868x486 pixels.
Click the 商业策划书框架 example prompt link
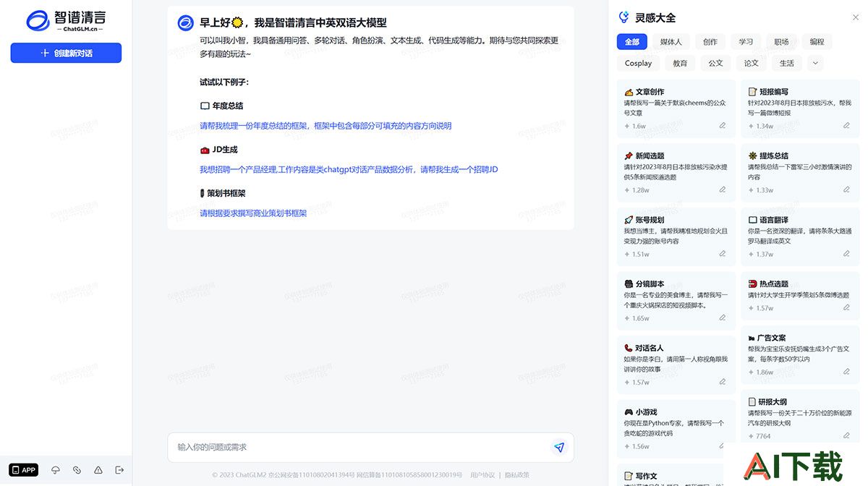click(253, 213)
